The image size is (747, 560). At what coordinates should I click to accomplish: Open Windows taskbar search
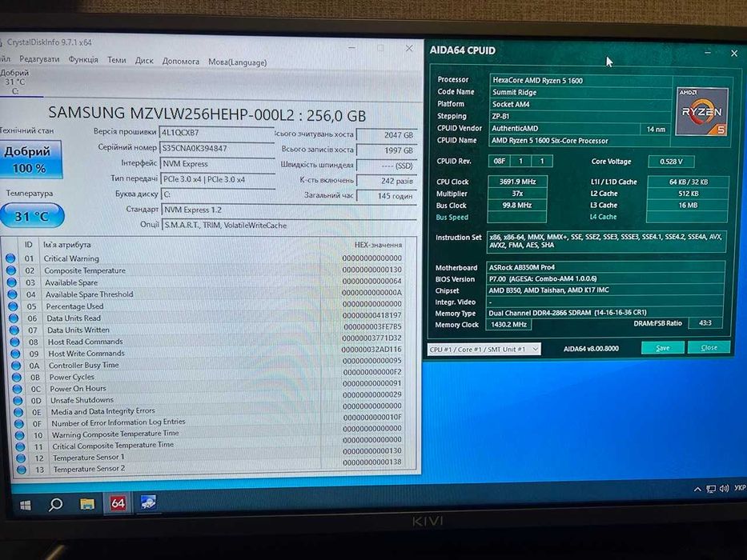(56, 504)
